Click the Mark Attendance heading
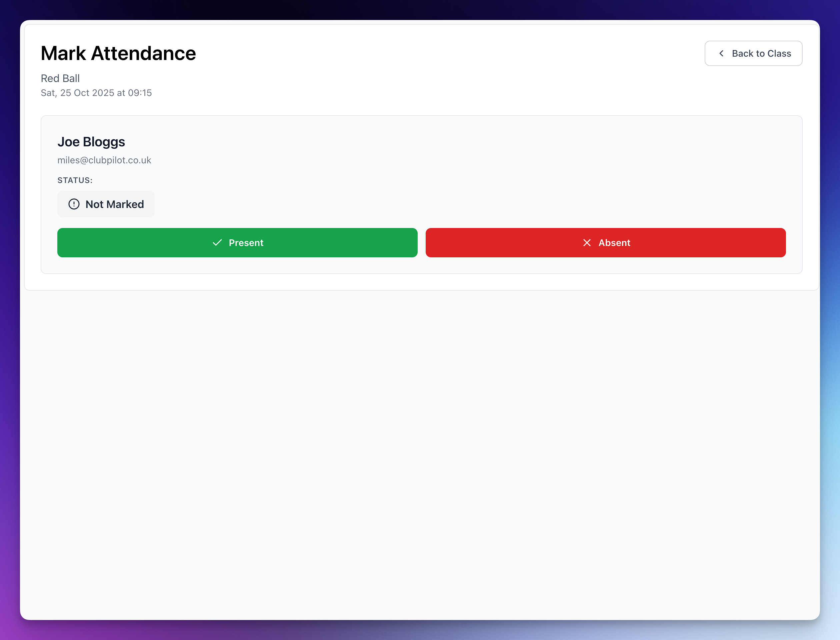 pyautogui.click(x=118, y=53)
